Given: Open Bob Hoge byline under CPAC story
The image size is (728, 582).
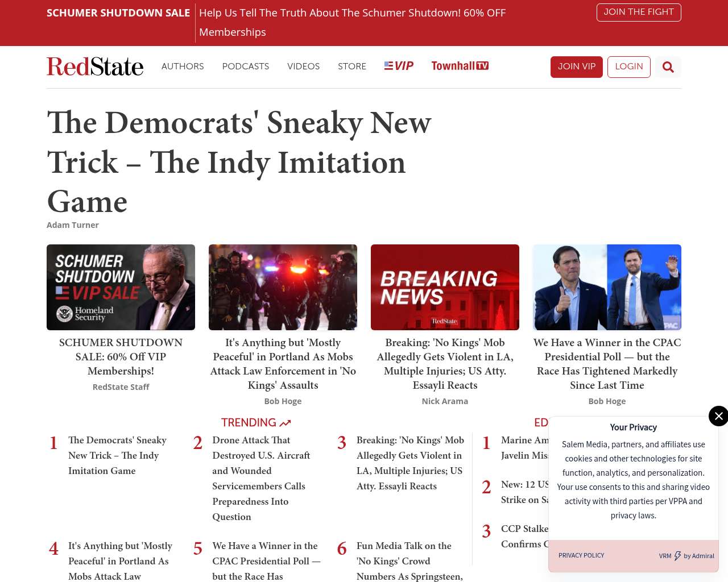Looking at the screenshot, I should pyautogui.click(x=607, y=401).
